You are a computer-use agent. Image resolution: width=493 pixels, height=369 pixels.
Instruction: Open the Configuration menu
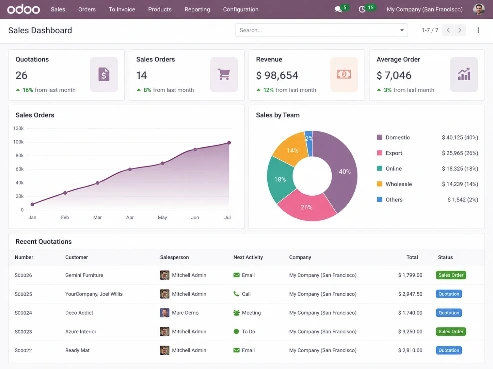(x=240, y=9)
